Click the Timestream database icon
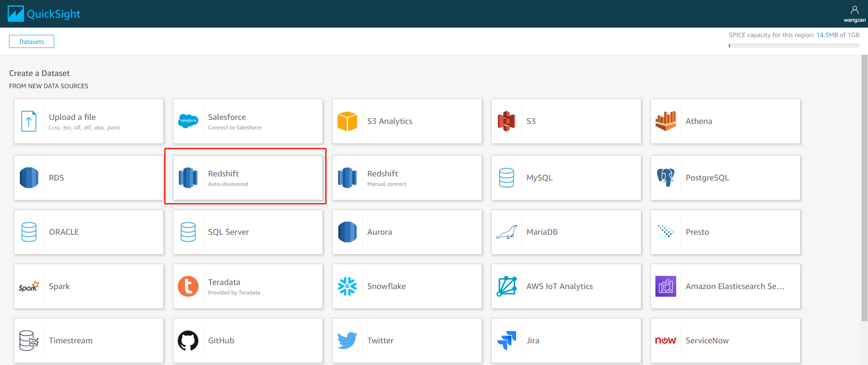Viewport: 868px width, 365px height. (29, 341)
